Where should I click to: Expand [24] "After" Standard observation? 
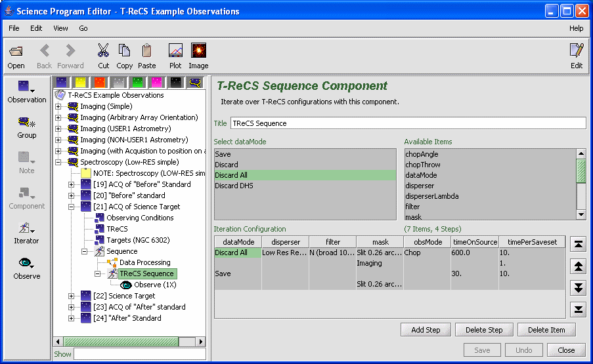click(71, 318)
